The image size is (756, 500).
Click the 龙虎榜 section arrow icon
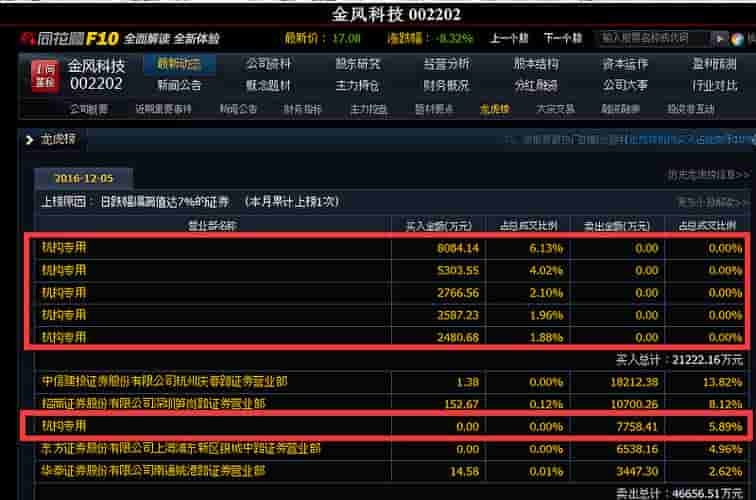coord(30,139)
